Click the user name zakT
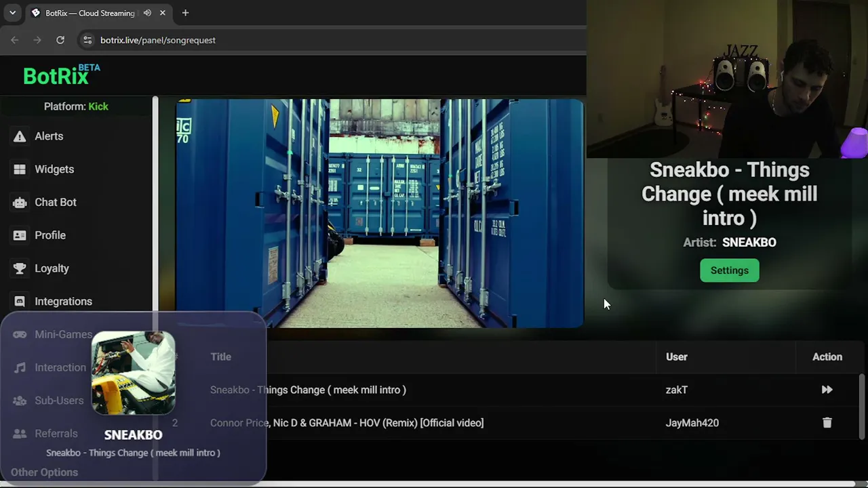The image size is (868, 488). (x=677, y=390)
